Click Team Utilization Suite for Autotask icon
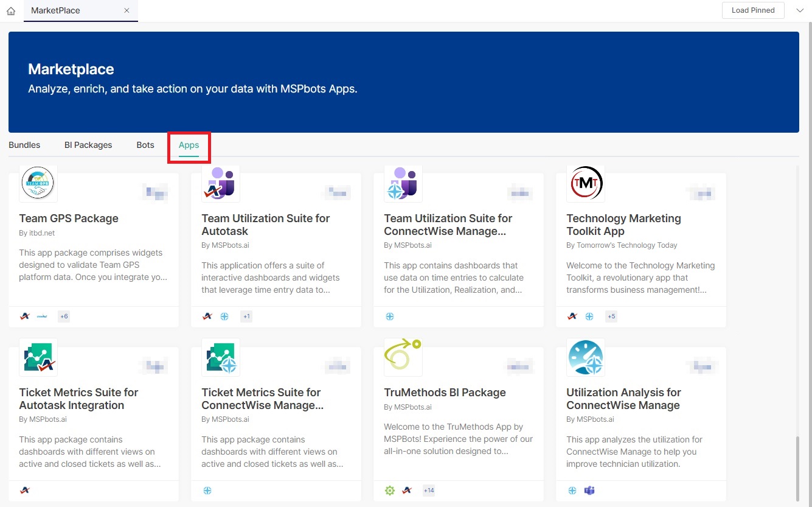Screen dimensions: 812x507 pyautogui.click(x=221, y=183)
